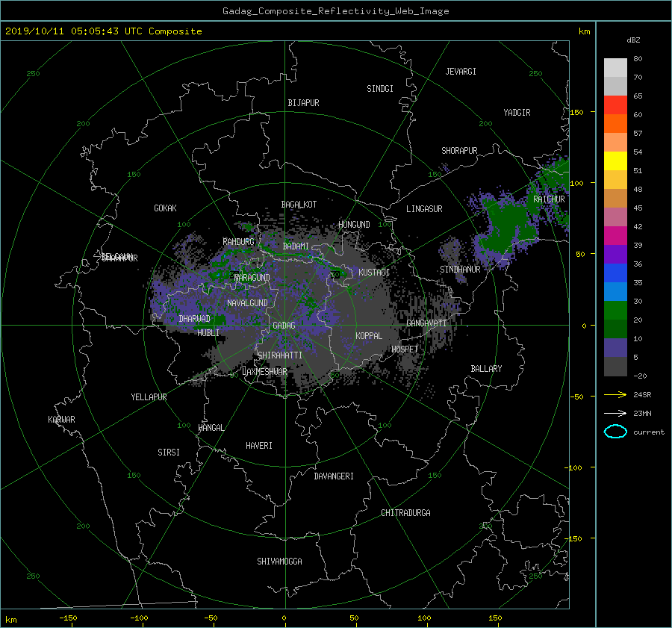Image resolution: width=672 pixels, height=628 pixels.
Task: Select the yellow 54 dBZ color swatch
Action: coord(615,161)
